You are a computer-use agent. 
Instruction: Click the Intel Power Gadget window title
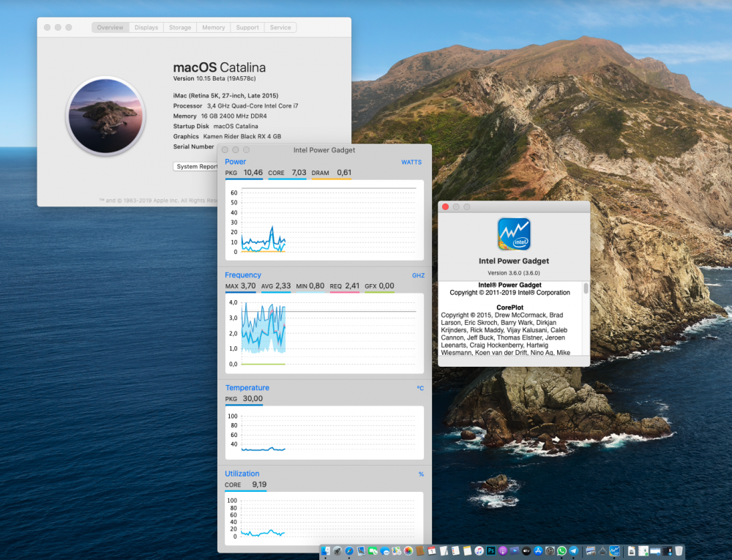pos(324,150)
